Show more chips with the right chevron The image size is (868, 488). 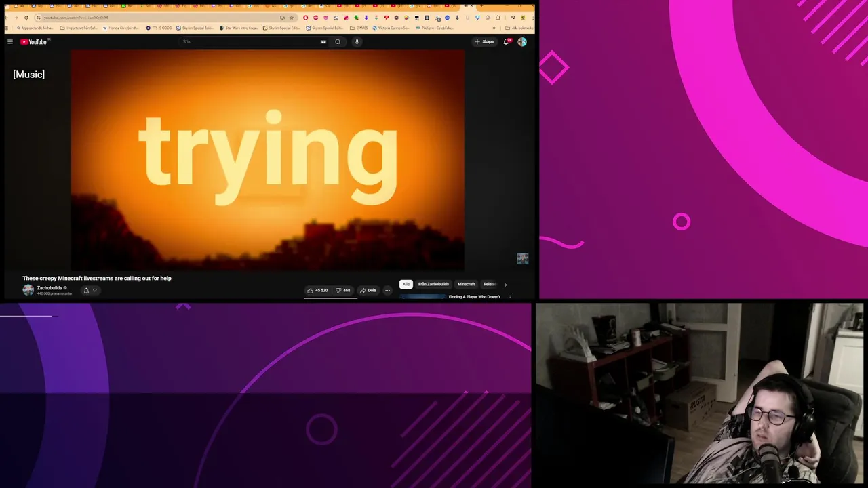click(505, 285)
